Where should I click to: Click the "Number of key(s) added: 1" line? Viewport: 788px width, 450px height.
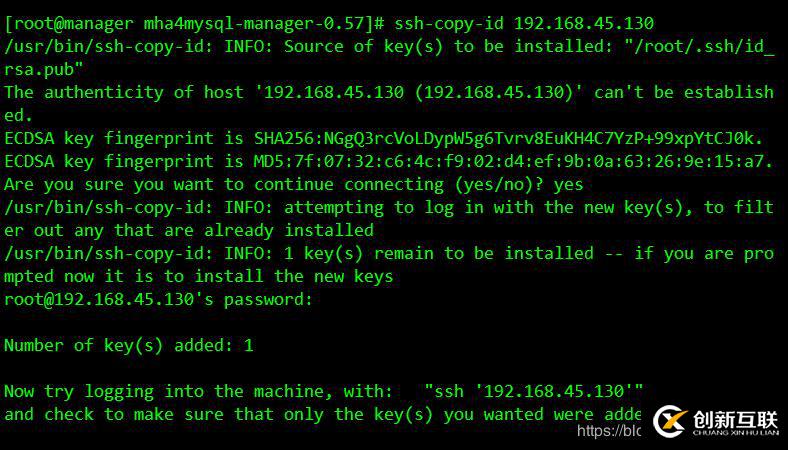[129, 345]
